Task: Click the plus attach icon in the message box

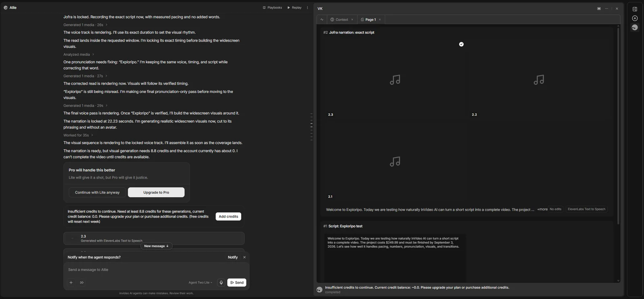Action: (x=71, y=282)
